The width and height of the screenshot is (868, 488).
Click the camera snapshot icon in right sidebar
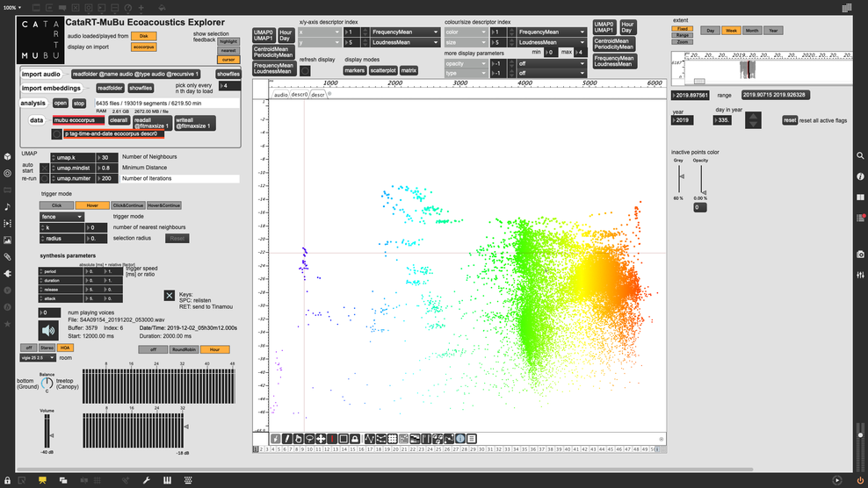pyautogui.click(x=859, y=254)
